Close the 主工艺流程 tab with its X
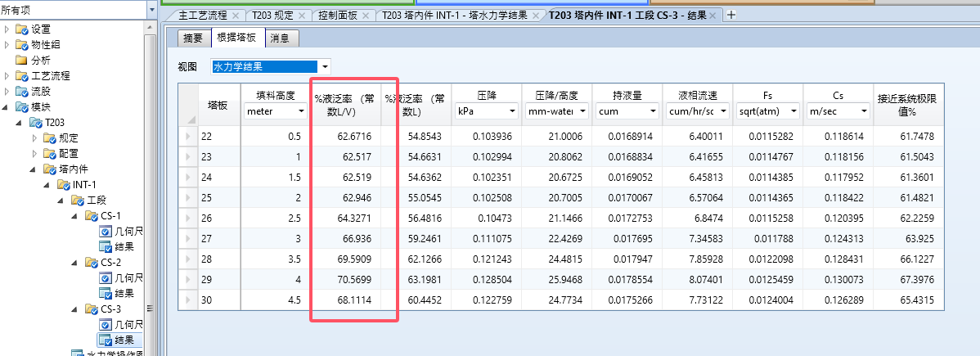The image size is (980, 356). point(235,16)
